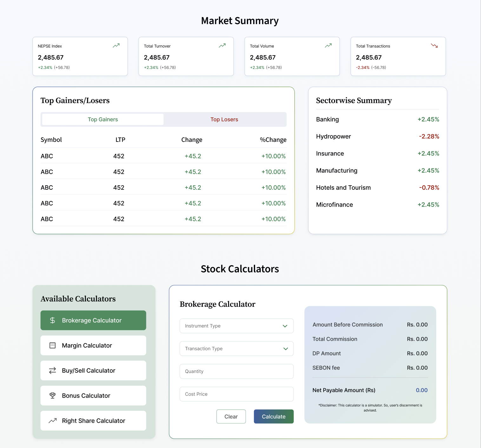Screen dimensions: 481x448
Task: Click the Buy/Sell swap arrows icon
Action: (53, 371)
